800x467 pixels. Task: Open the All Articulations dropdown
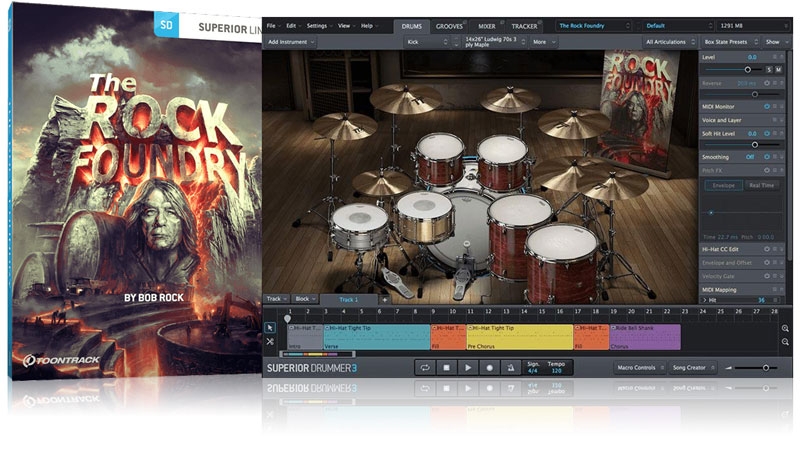[x=670, y=42]
